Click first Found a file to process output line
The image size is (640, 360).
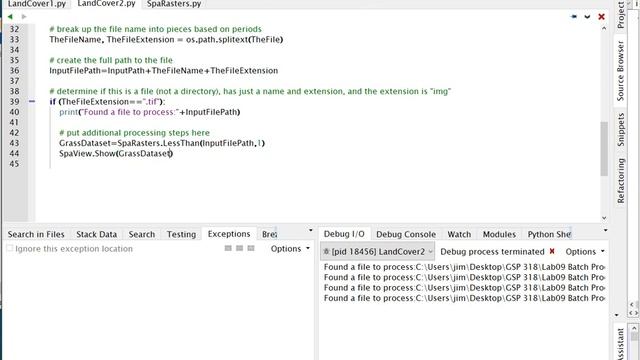point(464,267)
